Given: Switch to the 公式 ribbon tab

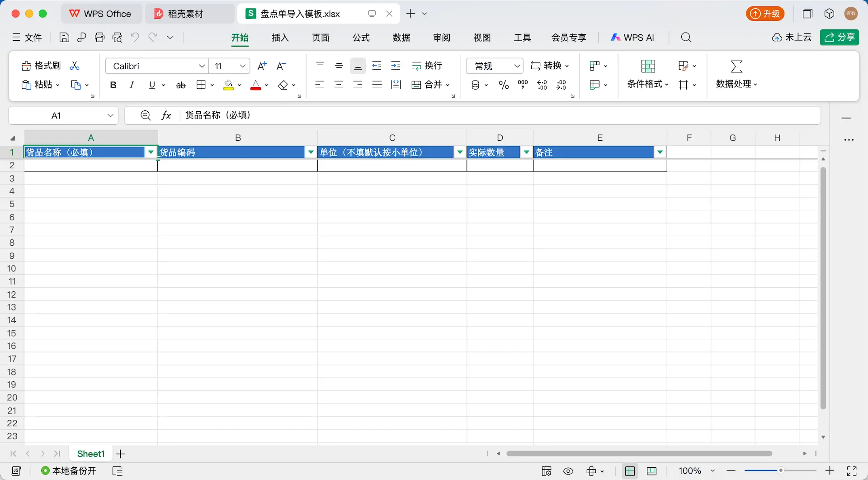Looking at the screenshot, I should coord(361,38).
